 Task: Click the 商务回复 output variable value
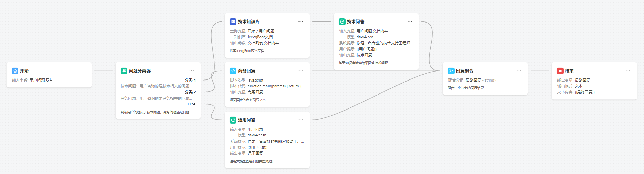255,92
